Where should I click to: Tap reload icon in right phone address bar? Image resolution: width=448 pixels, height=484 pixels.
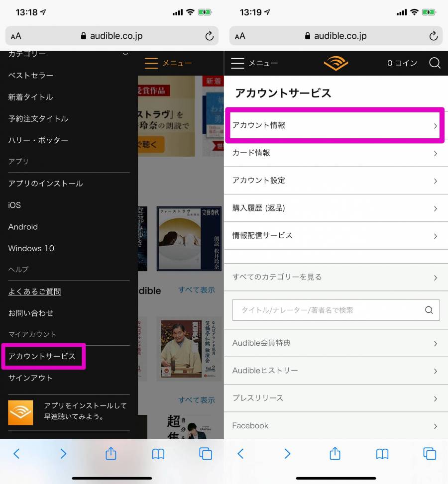coord(434,36)
